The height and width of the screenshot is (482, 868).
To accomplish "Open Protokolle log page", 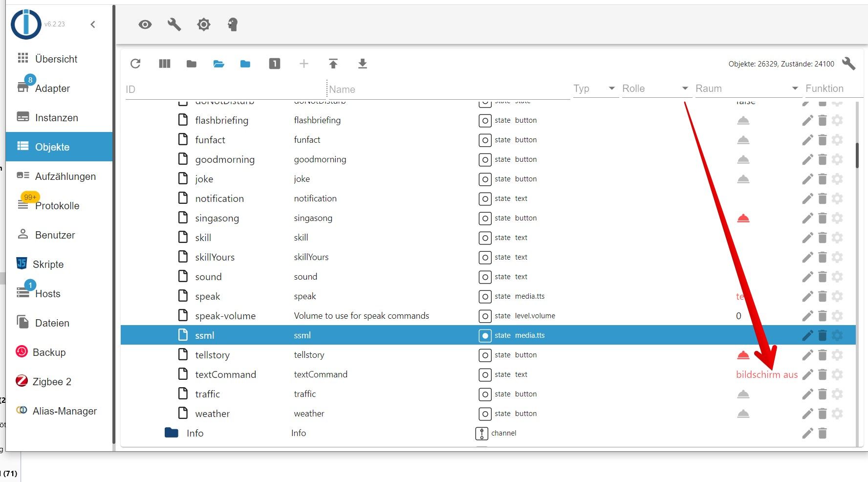I will click(x=59, y=205).
